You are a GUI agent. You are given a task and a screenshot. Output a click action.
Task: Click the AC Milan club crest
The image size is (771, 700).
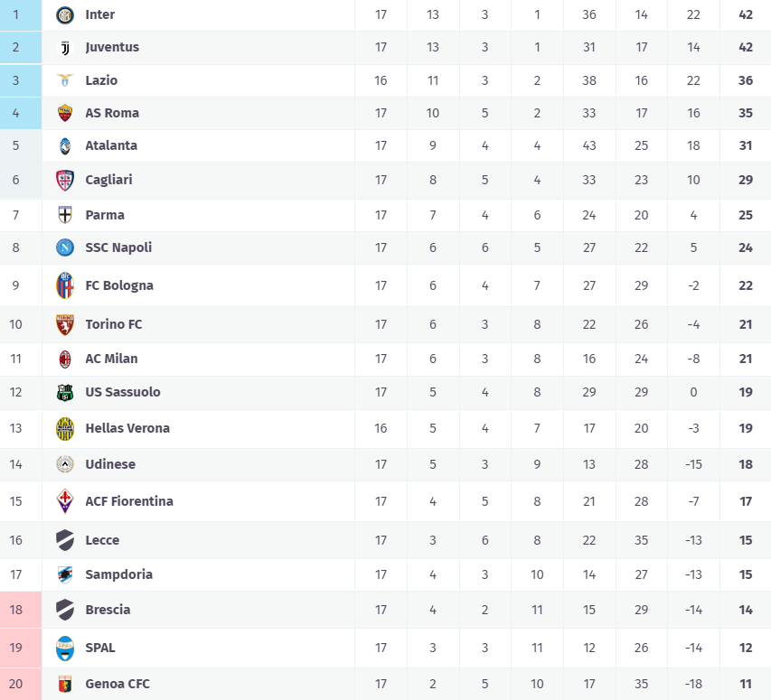[64, 359]
